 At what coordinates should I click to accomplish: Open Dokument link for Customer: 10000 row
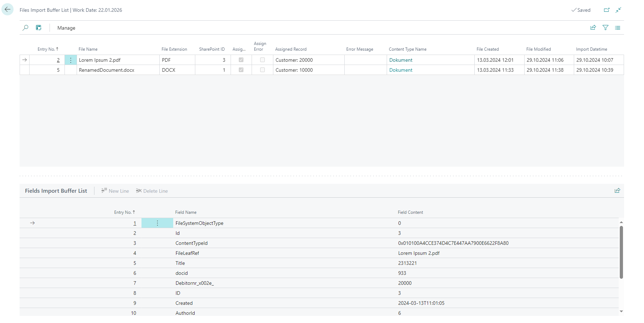[401, 70]
